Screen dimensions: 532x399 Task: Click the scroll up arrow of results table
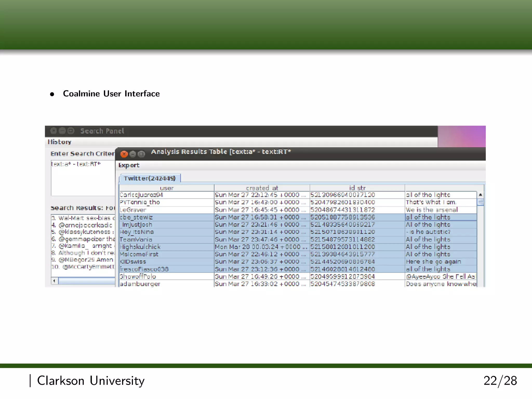coord(481,195)
